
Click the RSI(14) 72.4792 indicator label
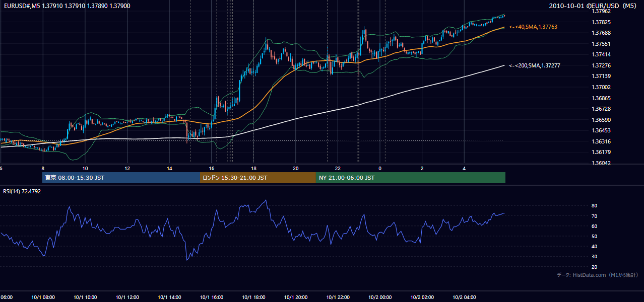[22, 191]
